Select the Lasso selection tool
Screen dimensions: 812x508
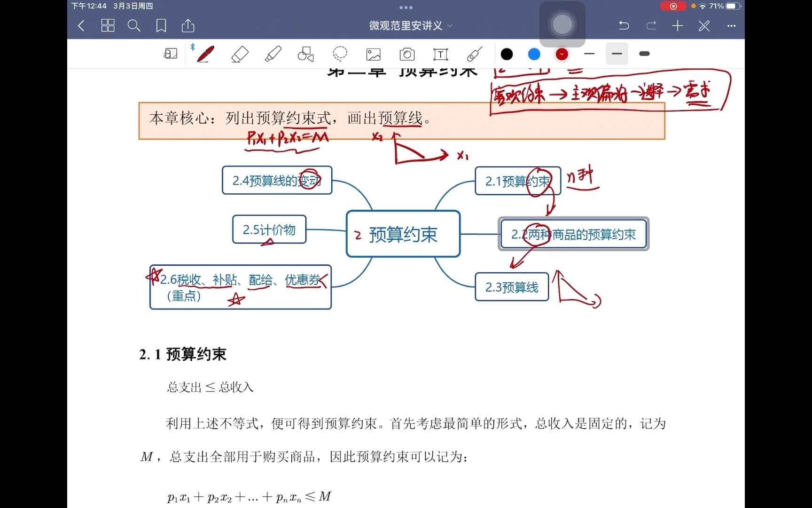pyautogui.click(x=340, y=54)
